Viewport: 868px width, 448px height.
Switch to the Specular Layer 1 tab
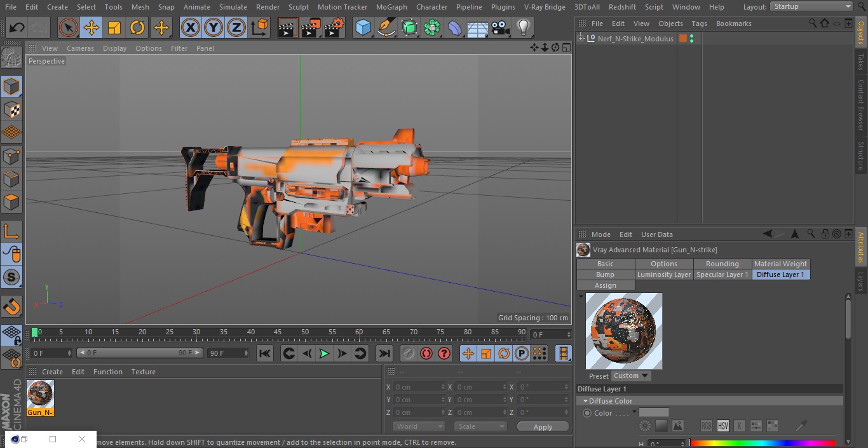[722, 275]
